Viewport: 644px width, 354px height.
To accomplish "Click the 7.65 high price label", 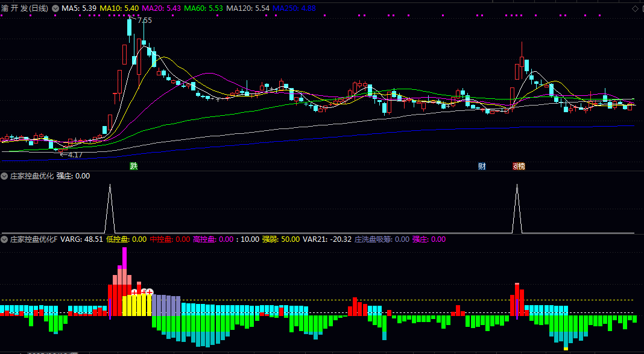I will tap(145, 21).
